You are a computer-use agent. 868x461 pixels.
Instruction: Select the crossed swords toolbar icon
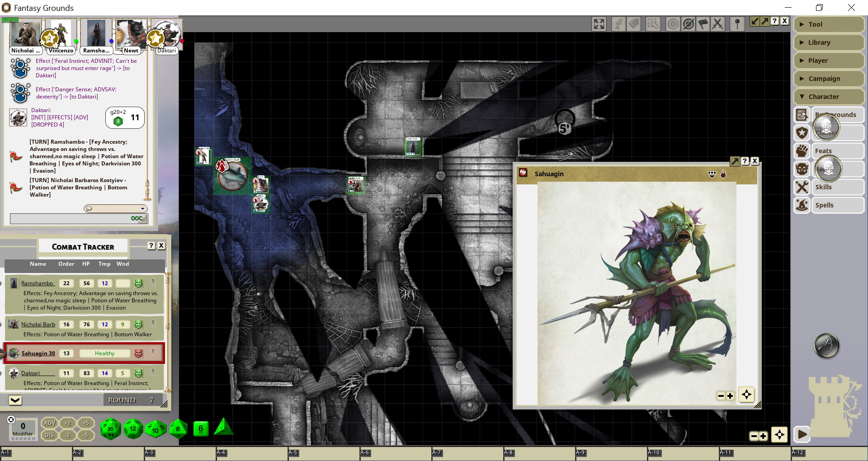coord(717,24)
